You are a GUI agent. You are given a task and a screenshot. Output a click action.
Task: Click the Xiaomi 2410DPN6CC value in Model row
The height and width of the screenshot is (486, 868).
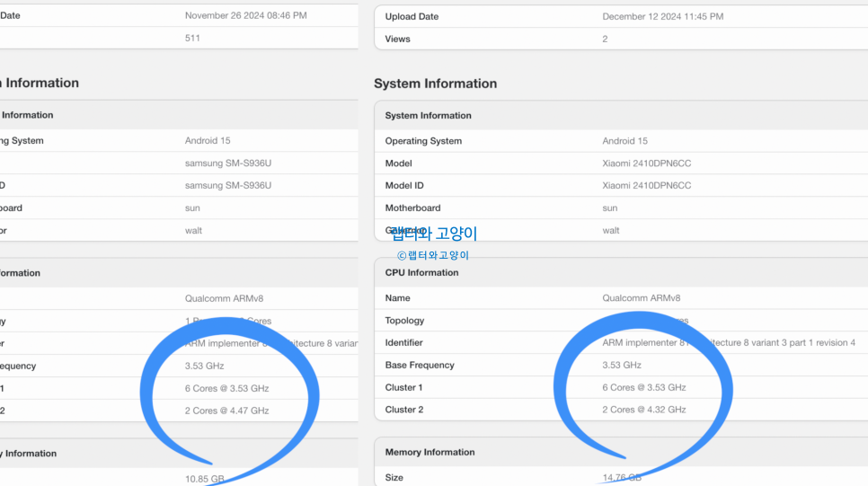pos(647,163)
